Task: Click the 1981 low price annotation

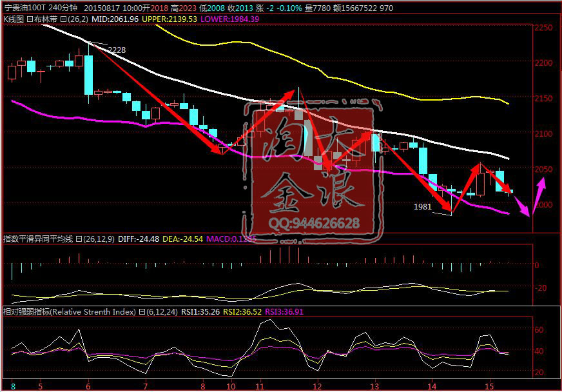Action: 423,207
